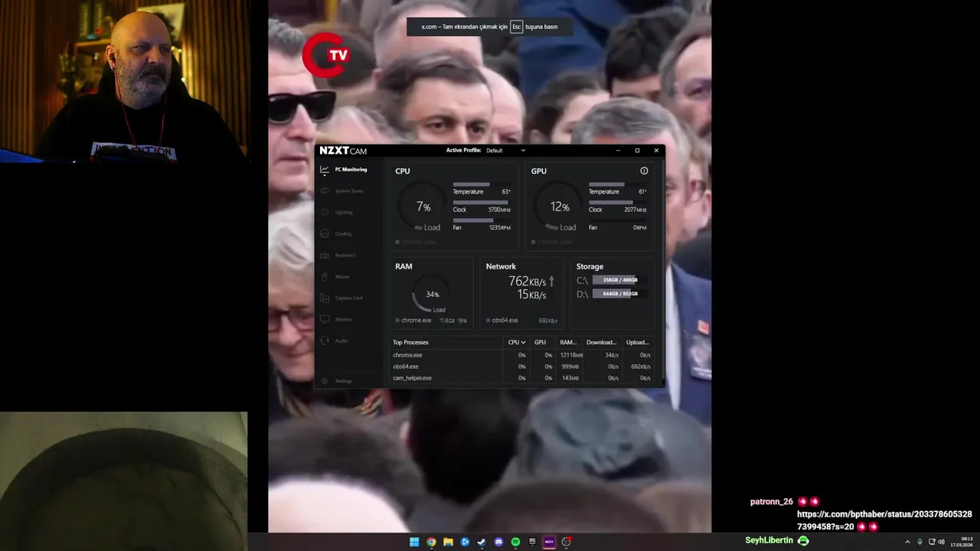Image resolution: width=980 pixels, height=551 pixels.
Task: Click the C:\ storage usage bar
Action: pos(619,280)
